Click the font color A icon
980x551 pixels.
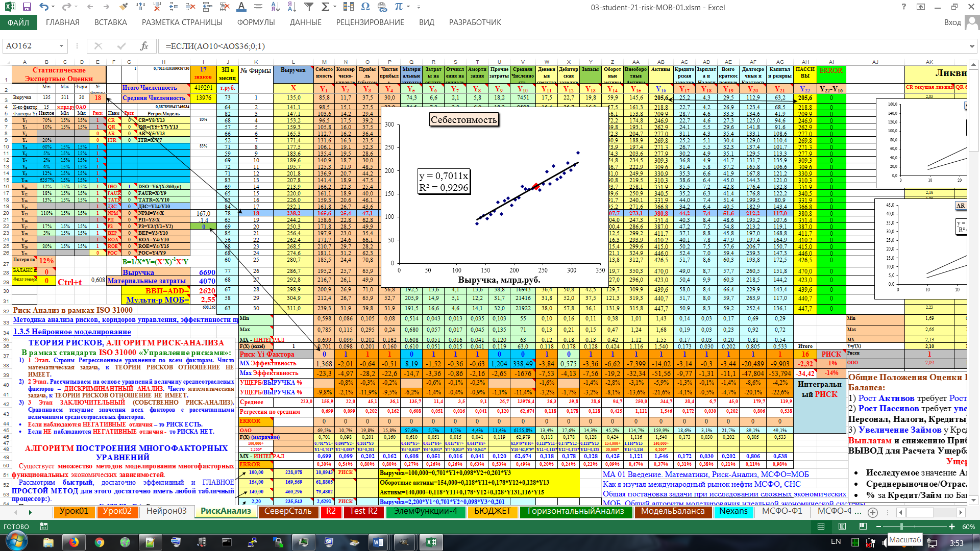click(x=241, y=7)
